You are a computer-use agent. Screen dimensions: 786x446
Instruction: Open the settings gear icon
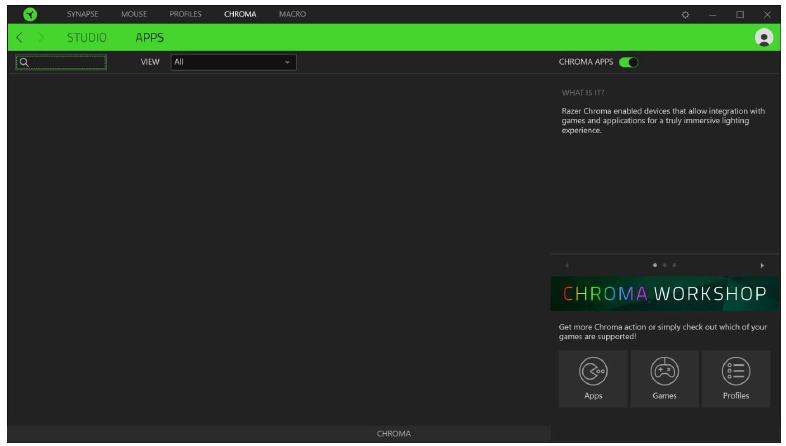click(685, 15)
